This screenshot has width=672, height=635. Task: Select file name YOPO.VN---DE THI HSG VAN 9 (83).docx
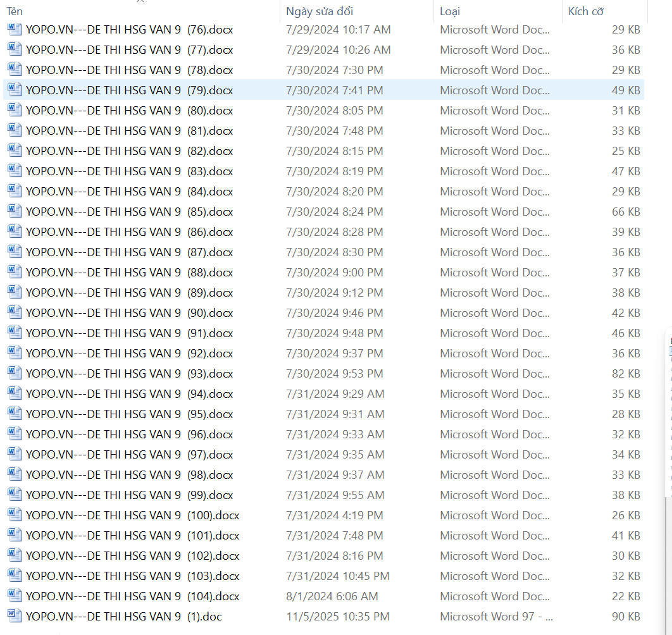click(x=129, y=171)
